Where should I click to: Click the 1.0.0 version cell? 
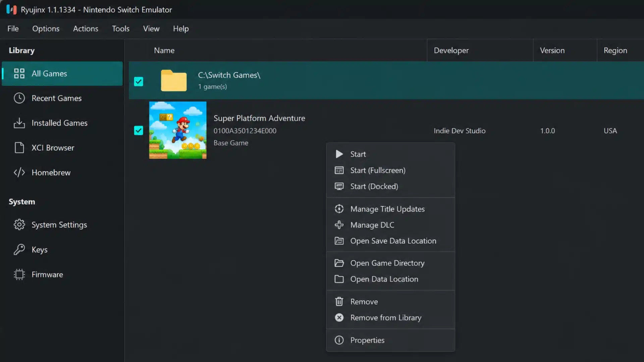point(547,131)
